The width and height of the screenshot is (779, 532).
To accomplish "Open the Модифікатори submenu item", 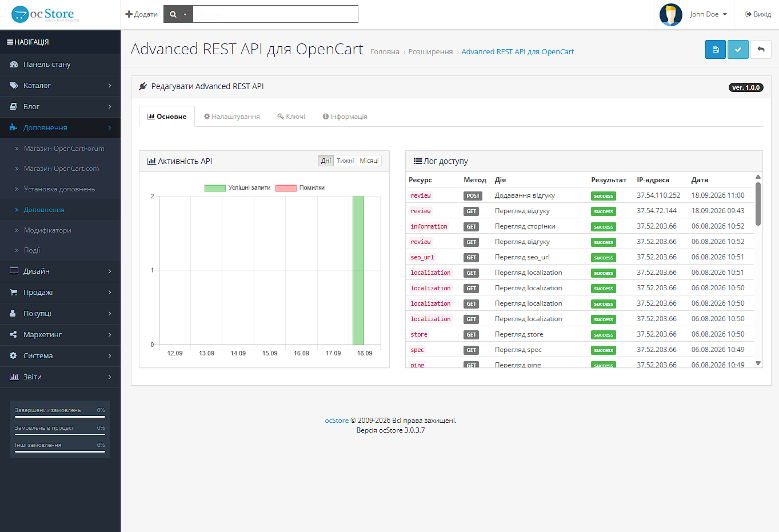I will [47, 230].
